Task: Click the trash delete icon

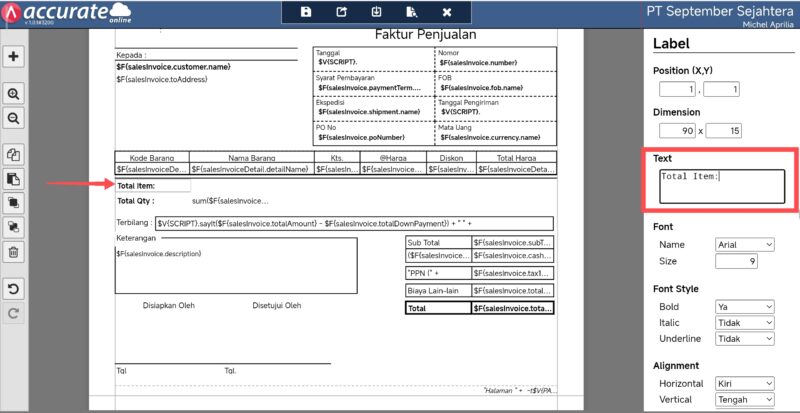Action: [x=14, y=252]
